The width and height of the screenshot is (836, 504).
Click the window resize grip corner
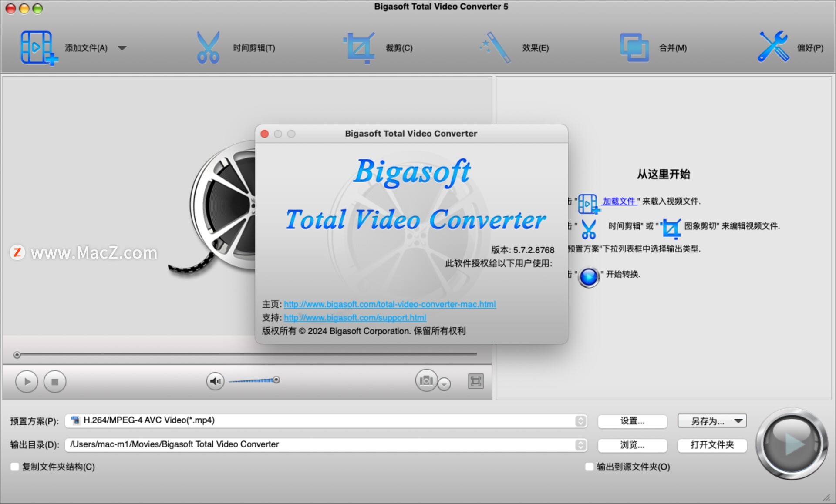tap(827, 497)
